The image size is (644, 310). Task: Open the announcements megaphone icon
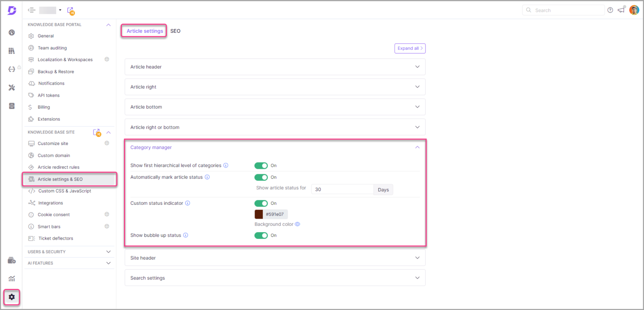[x=621, y=10]
